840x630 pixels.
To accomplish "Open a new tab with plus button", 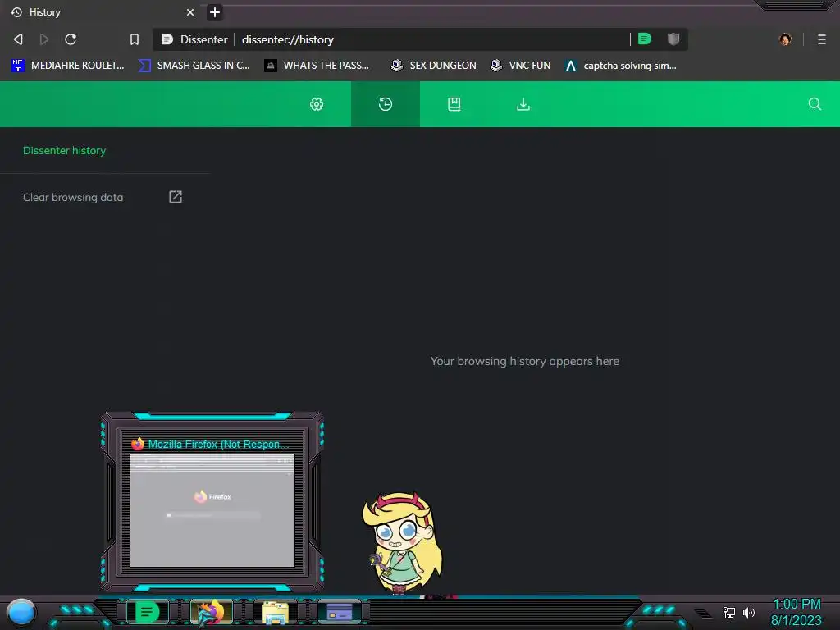I will coord(215,11).
